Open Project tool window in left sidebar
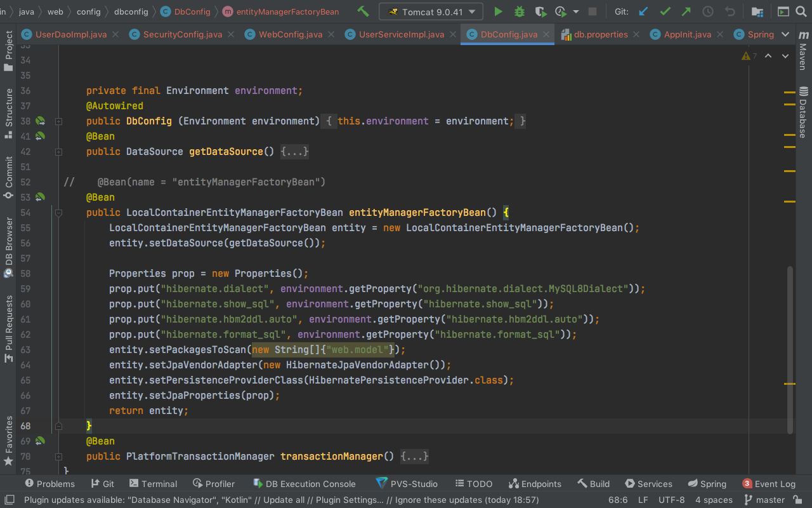 (8, 51)
